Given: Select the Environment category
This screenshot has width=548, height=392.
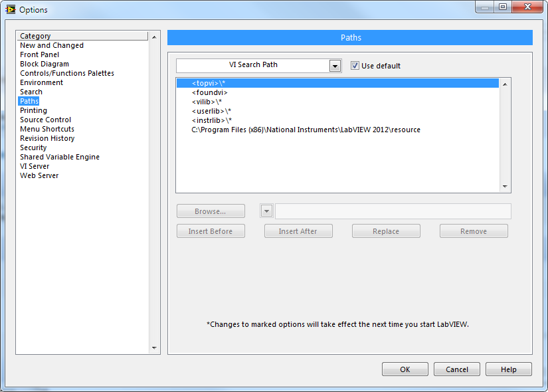Looking at the screenshot, I should point(42,82).
